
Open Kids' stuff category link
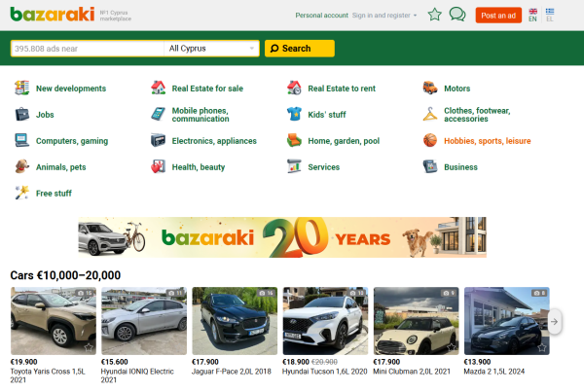(327, 115)
